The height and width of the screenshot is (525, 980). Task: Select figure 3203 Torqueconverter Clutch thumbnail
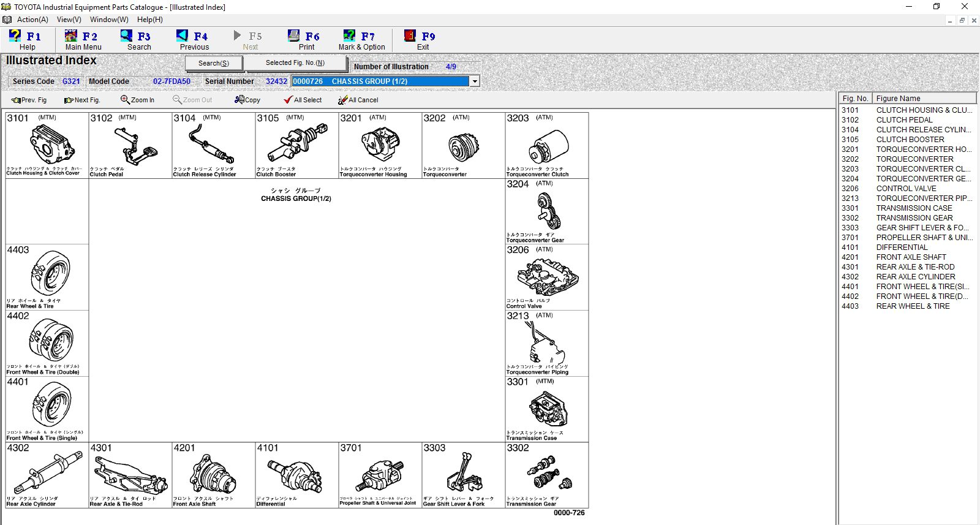547,145
